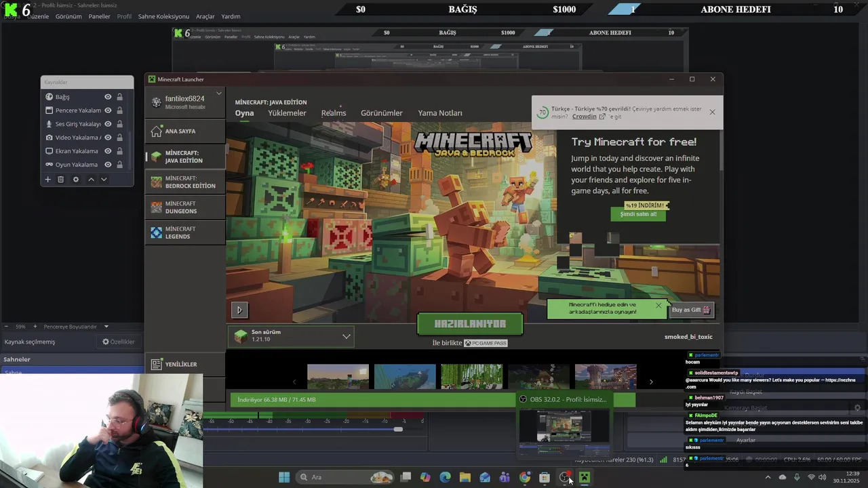Screen dimensions: 868x488
Task: Open Minecraft Dungeons from sidebar
Action: pyautogui.click(x=185, y=207)
